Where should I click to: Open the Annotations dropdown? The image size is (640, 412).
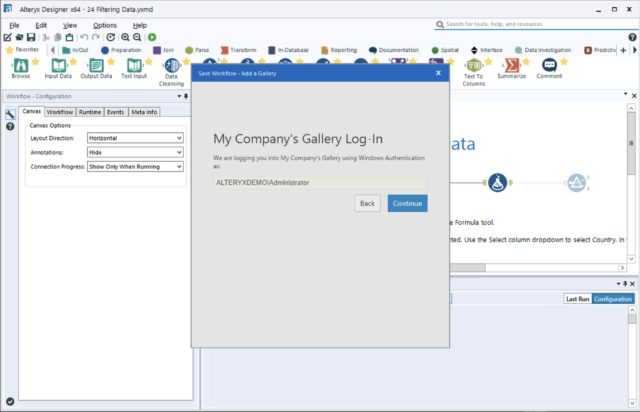pos(135,152)
